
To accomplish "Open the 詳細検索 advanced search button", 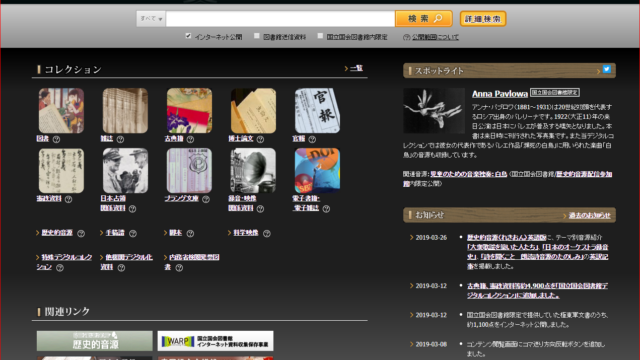I will [x=483, y=19].
